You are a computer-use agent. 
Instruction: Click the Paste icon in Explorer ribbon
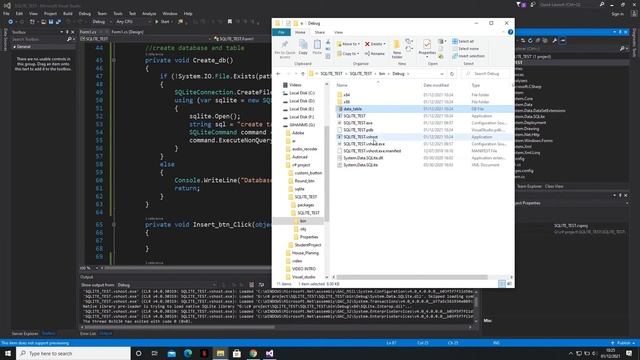[317, 47]
